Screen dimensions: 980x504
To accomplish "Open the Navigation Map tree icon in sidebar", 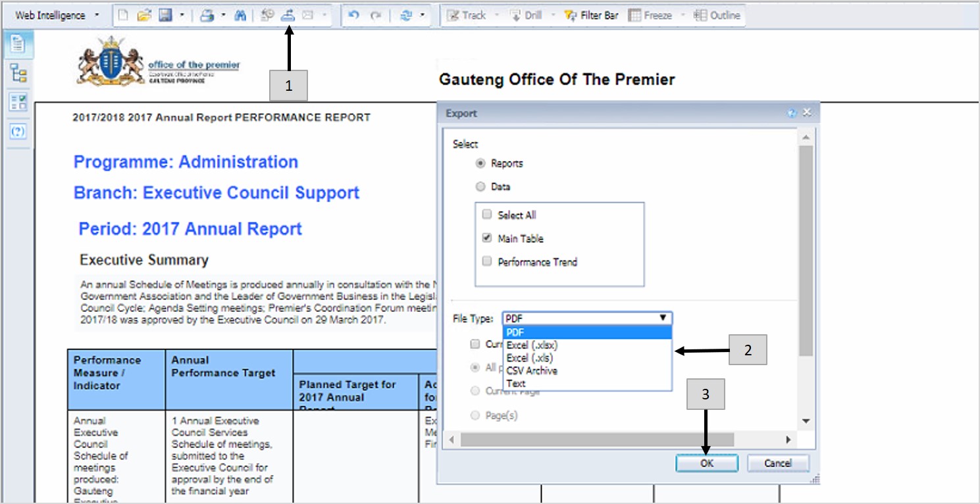I will 18,73.
